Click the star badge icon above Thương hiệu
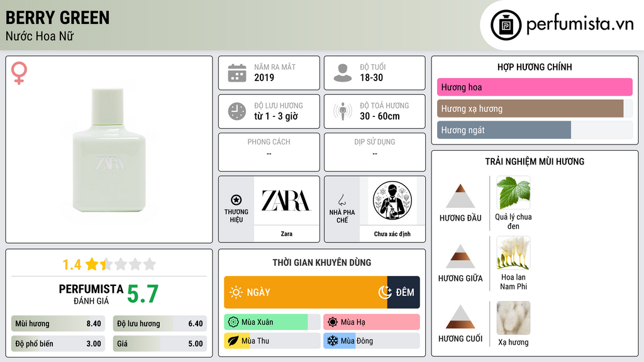Viewport: 644px width, 362px height. tap(236, 200)
